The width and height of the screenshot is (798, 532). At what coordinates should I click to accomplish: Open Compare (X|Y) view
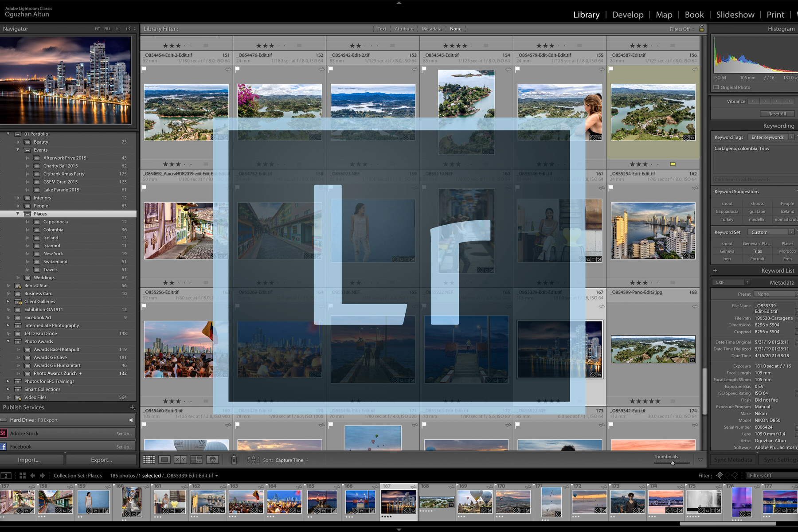(x=180, y=460)
